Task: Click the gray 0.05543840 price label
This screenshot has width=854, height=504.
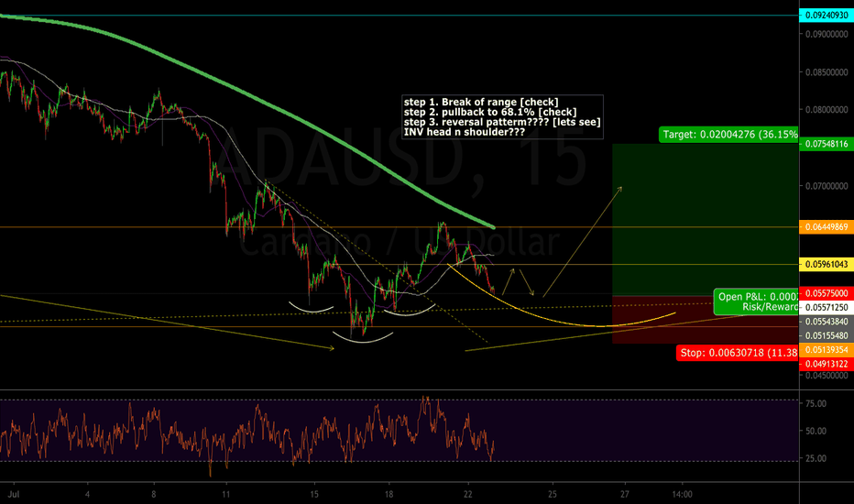Action: coord(827,322)
